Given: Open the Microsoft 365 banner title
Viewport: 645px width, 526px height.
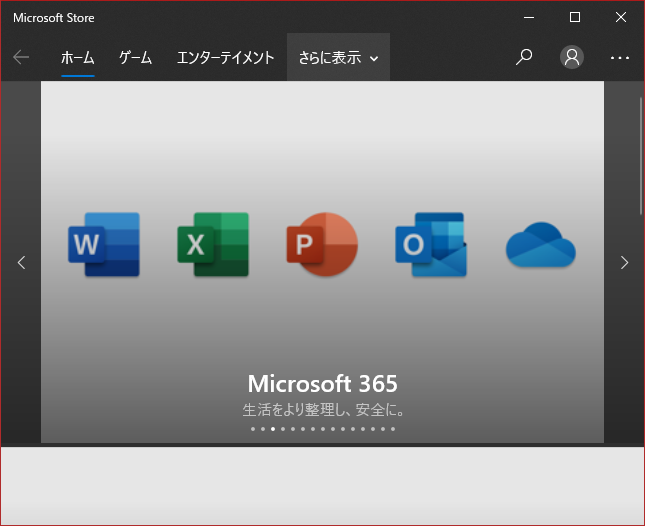Looking at the screenshot, I should pos(322,384).
